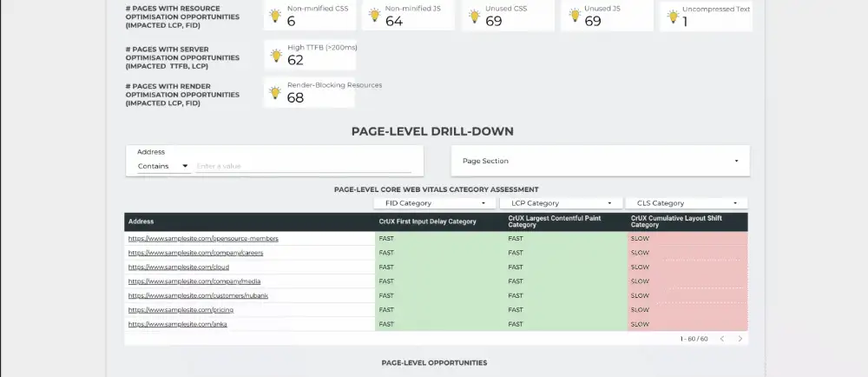Select the Non-minified CSS value 6

291,22
